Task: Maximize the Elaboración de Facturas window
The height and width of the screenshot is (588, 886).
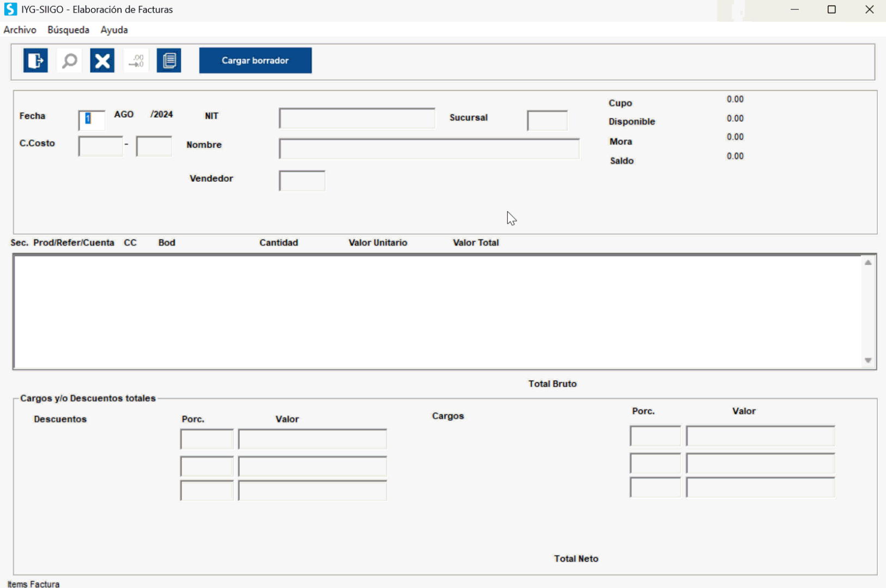Action: pos(832,9)
